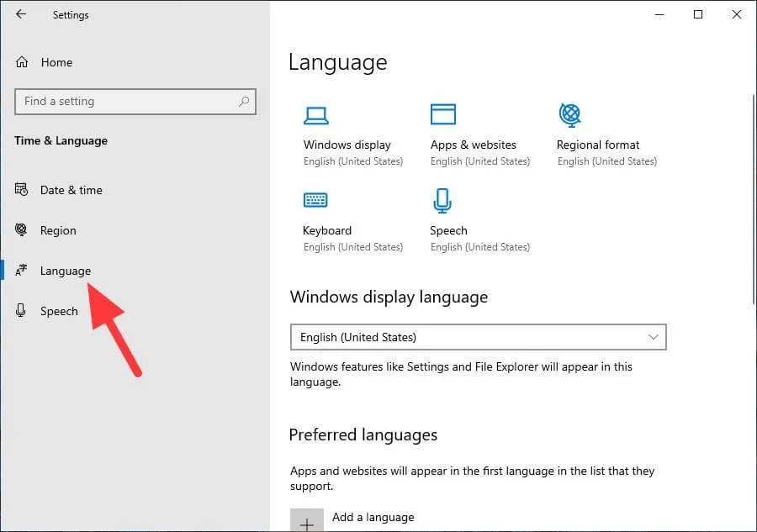This screenshot has height=532, width=757.
Task: Click the Date & time calendar icon
Action: [x=21, y=189]
